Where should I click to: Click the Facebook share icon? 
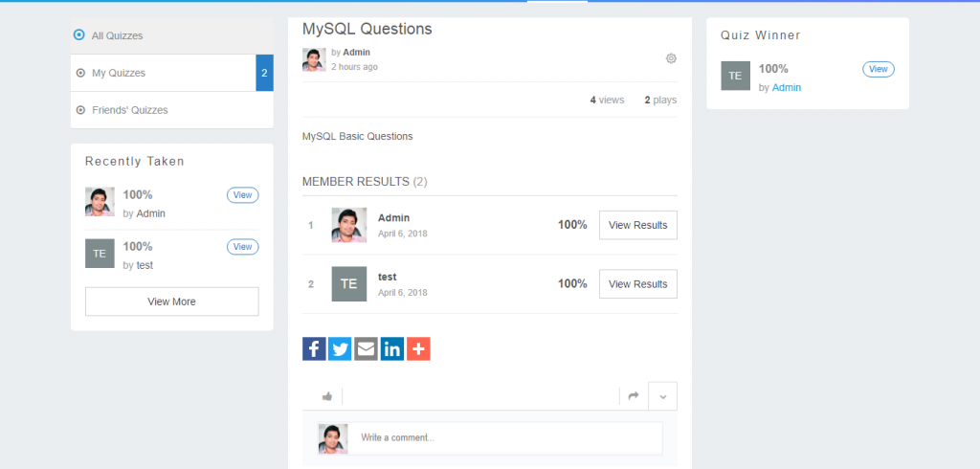pos(314,348)
